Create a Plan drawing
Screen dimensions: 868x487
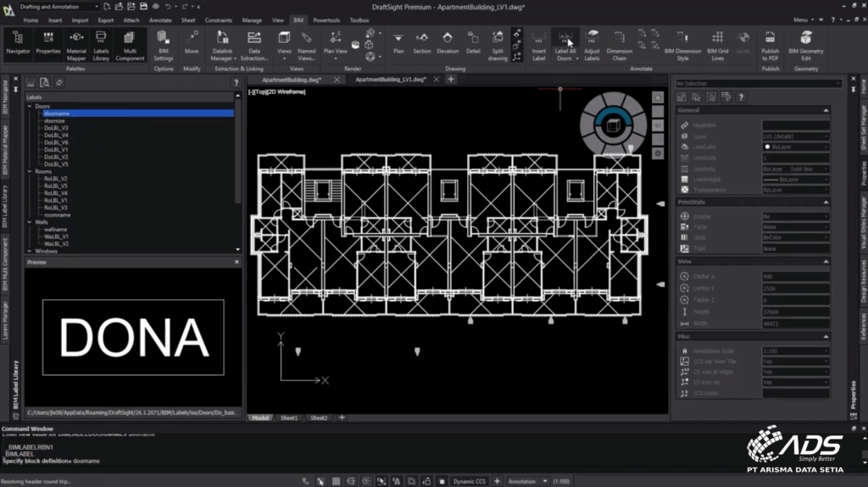[x=398, y=44]
